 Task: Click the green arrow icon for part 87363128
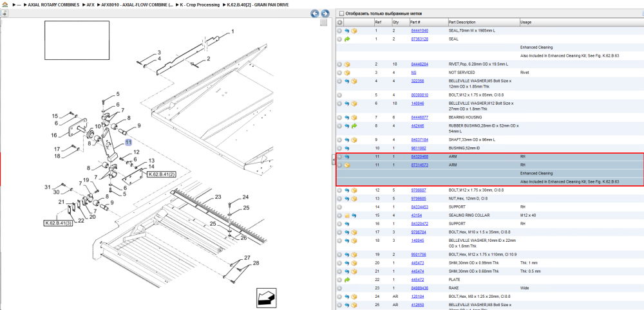(x=346, y=39)
